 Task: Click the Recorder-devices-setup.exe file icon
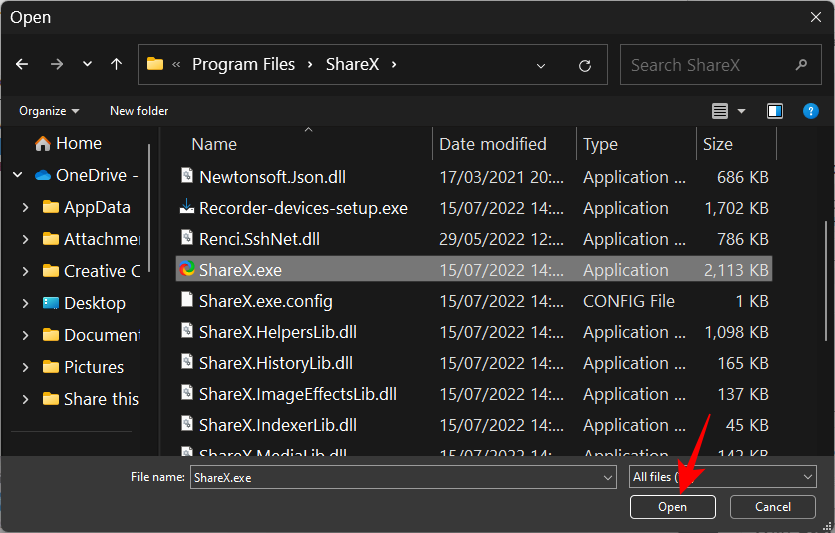pos(187,208)
